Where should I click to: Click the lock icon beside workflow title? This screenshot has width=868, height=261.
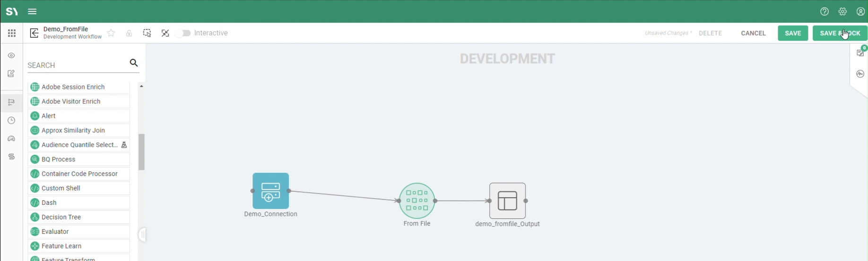pos(129,33)
